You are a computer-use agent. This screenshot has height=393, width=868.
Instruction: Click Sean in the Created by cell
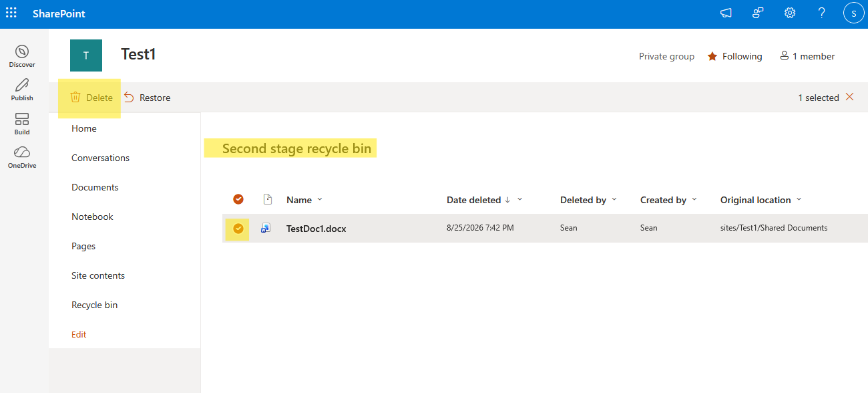[x=648, y=228]
